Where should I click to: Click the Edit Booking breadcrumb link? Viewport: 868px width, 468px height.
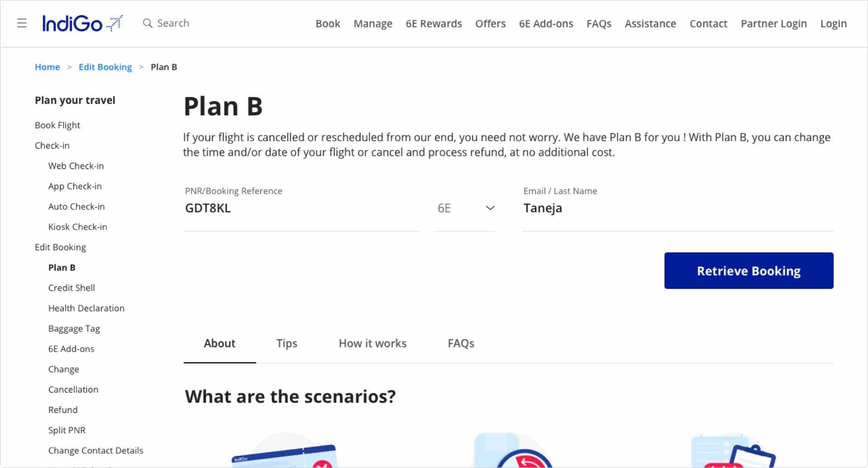[105, 67]
